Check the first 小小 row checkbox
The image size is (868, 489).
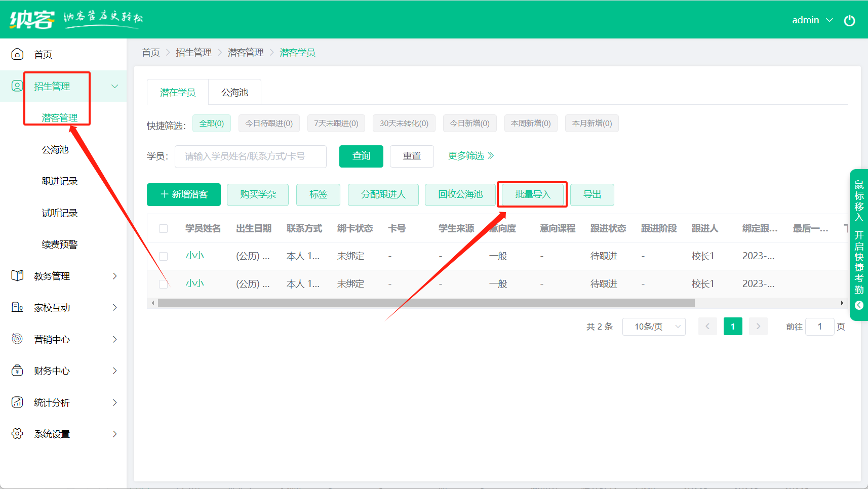(x=163, y=256)
